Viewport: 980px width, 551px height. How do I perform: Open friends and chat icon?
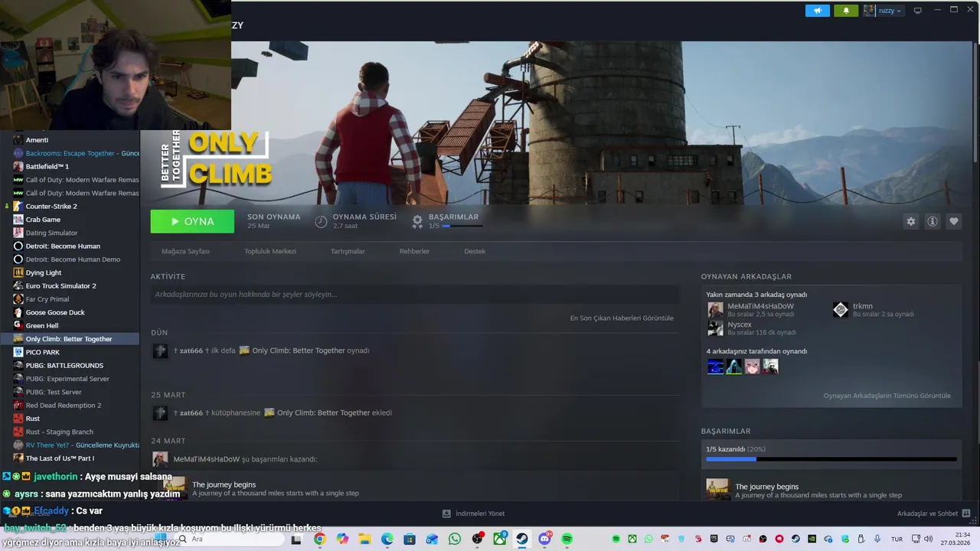(965, 514)
